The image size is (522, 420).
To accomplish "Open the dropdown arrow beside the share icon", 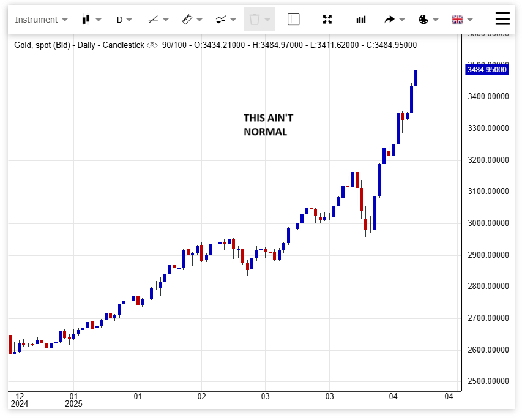I will [x=402, y=20].
